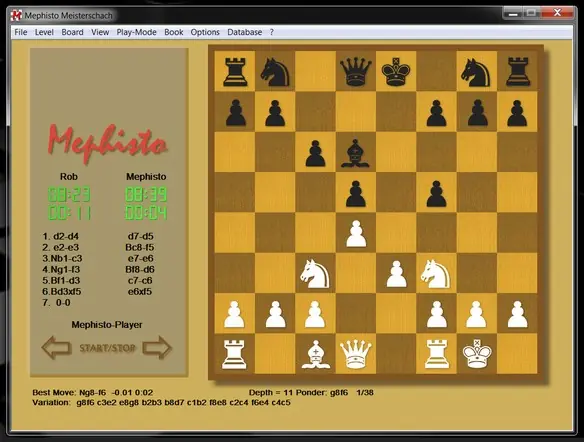Select the black rook on h8

point(518,72)
